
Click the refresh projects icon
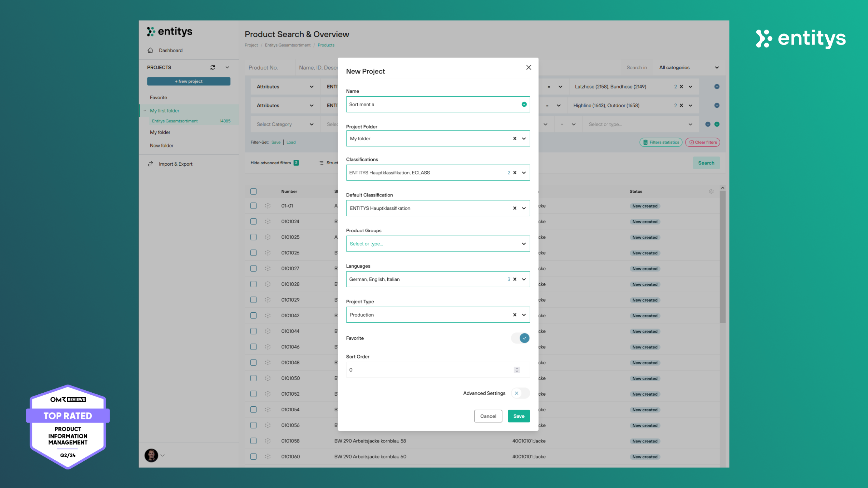tap(213, 67)
